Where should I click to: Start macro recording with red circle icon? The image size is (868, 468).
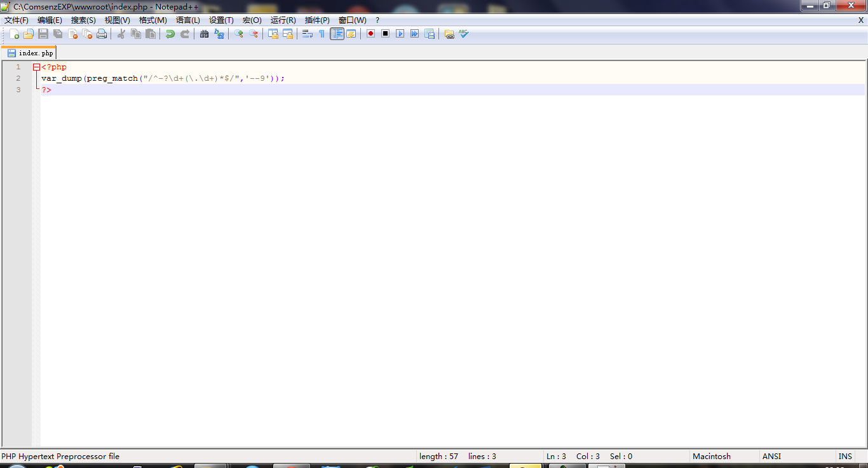coord(370,34)
